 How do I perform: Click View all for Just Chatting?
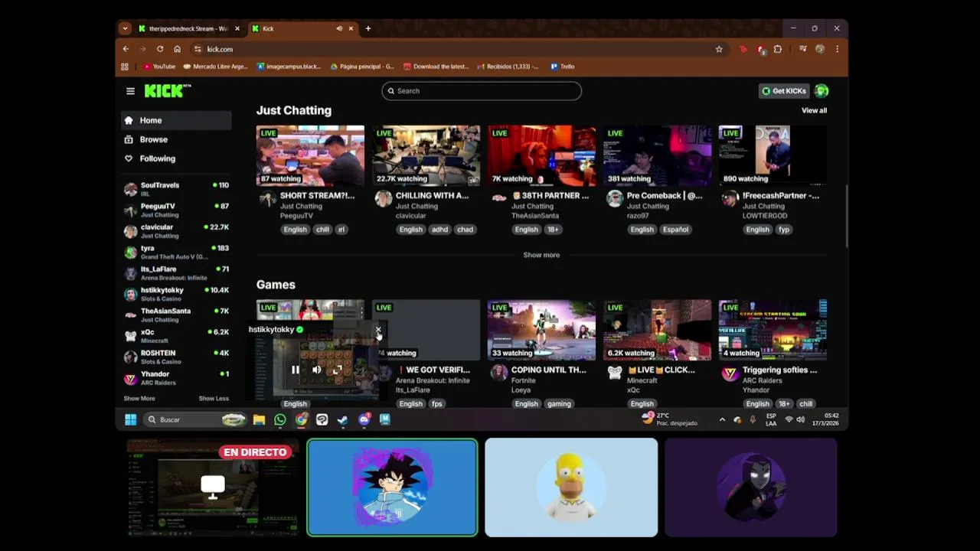[x=814, y=111]
